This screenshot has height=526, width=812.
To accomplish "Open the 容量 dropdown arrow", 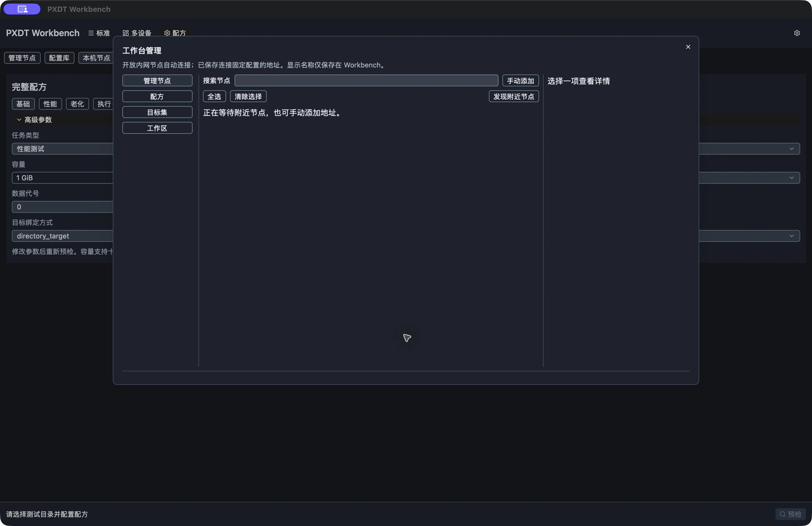I will point(791,177).
